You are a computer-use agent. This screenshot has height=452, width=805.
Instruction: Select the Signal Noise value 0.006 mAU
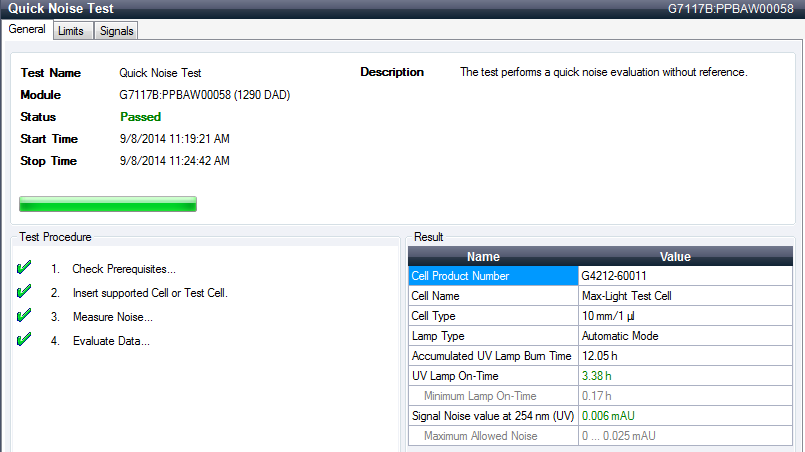(607, 416)
